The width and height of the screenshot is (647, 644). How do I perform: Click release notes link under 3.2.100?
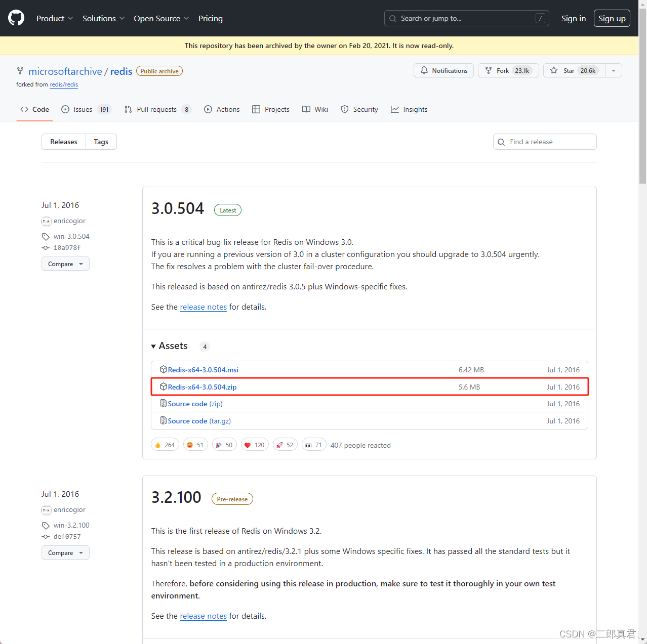coord(204,616)
